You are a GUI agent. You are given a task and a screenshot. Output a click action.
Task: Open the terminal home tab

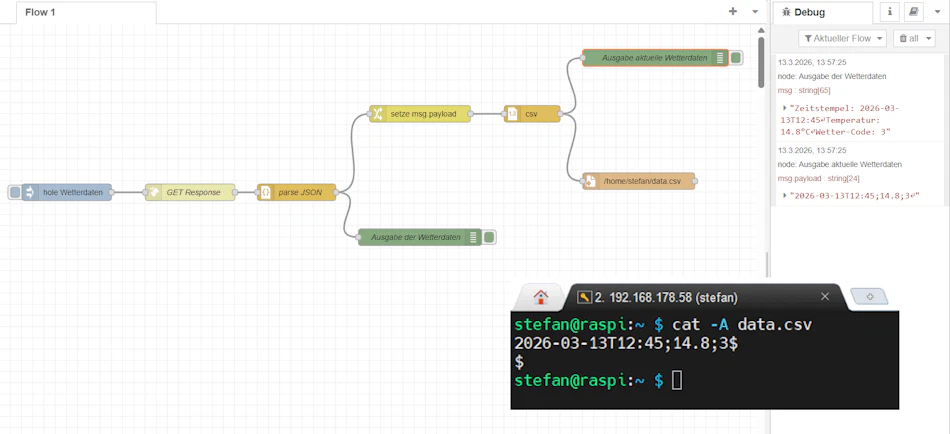[x=541, y=297]
